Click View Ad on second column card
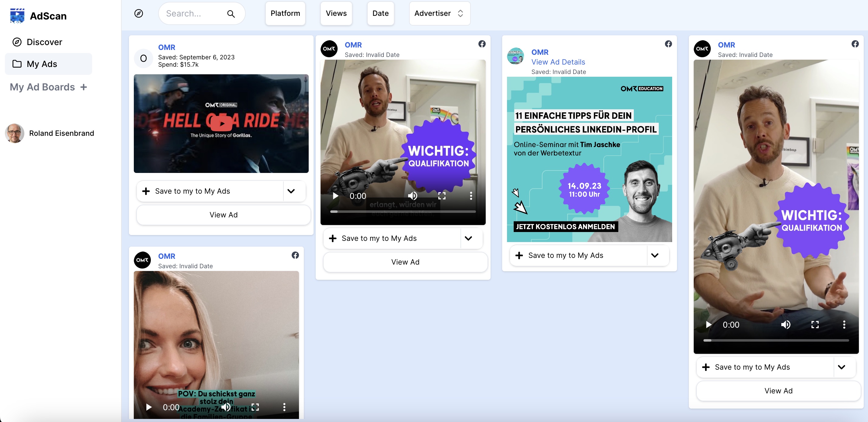The width and height of the screenshot is (868, 422). tap(405, 262)
